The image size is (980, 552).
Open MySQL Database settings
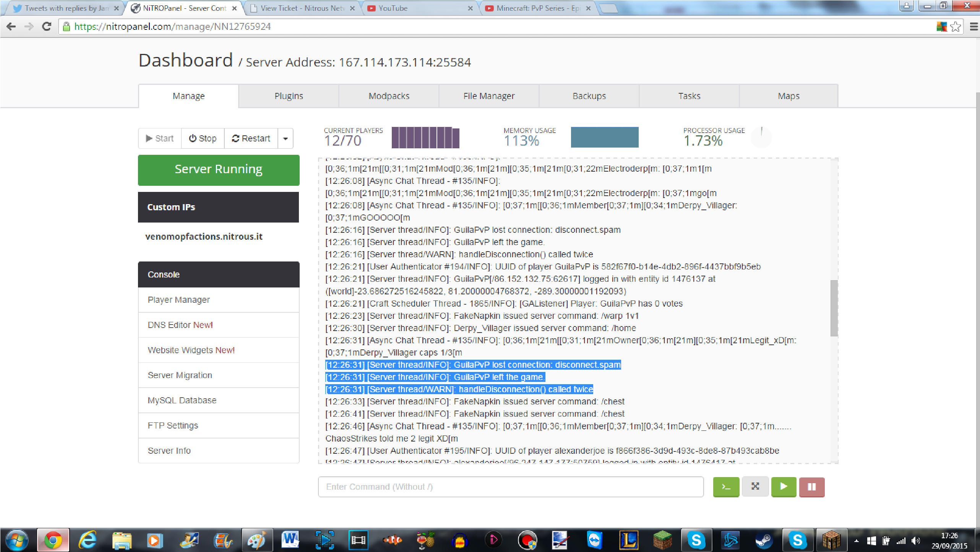point(182,400)
